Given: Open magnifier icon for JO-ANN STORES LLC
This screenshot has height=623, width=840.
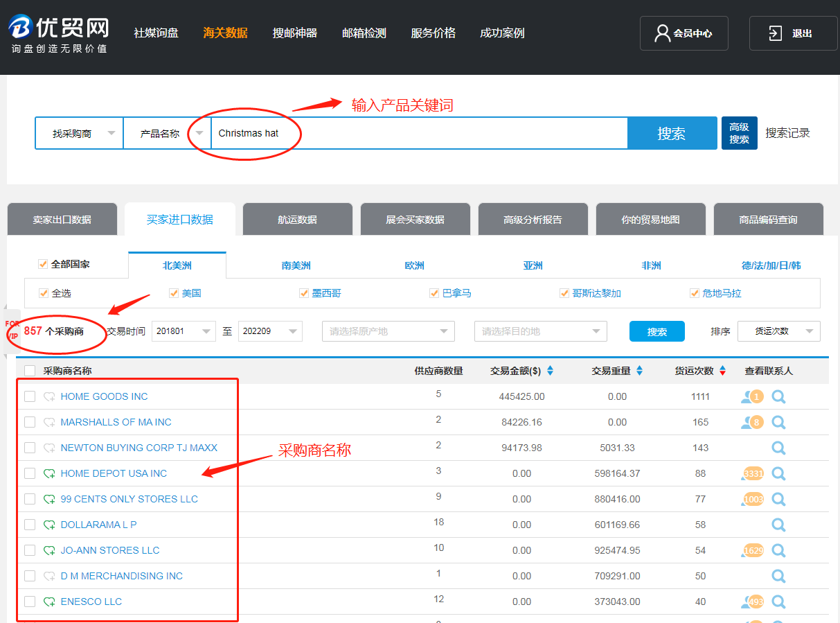Looking at the screenshot, I should pyautogui.click(x=778, y=550).
